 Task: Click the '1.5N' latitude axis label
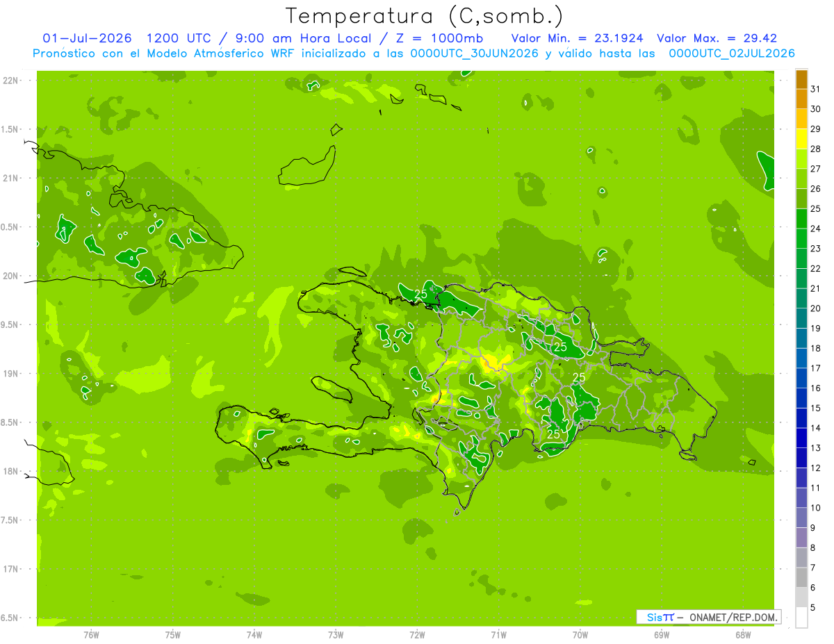coord(10,129)
